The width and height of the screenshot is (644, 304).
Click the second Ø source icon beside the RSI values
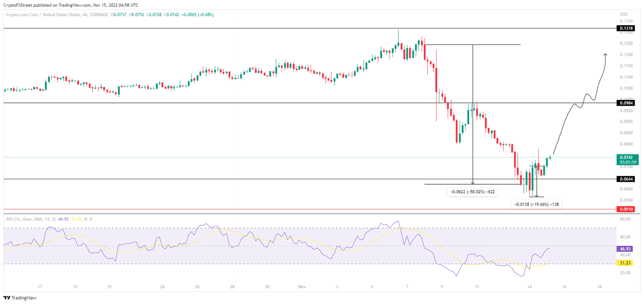tap(91, 219)
